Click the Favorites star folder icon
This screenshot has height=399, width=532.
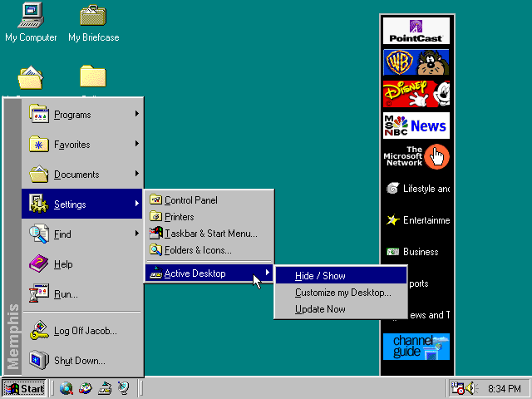click(38, 144)
